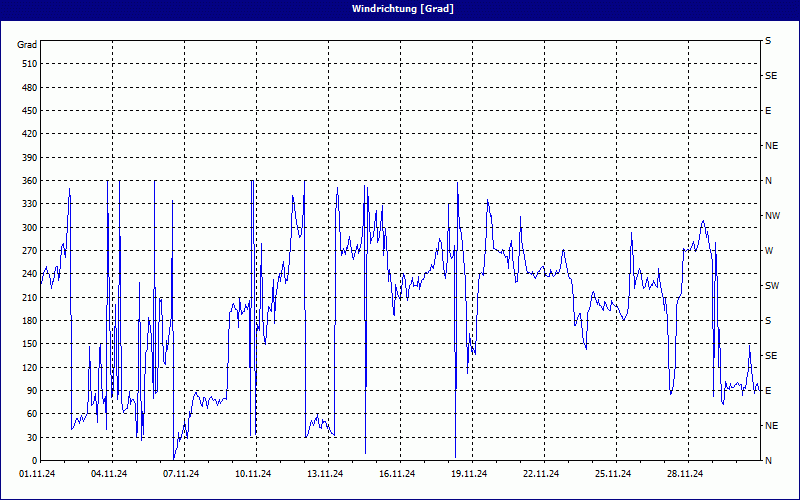Pick the 30 degree axis label

(x=32, y=438)
